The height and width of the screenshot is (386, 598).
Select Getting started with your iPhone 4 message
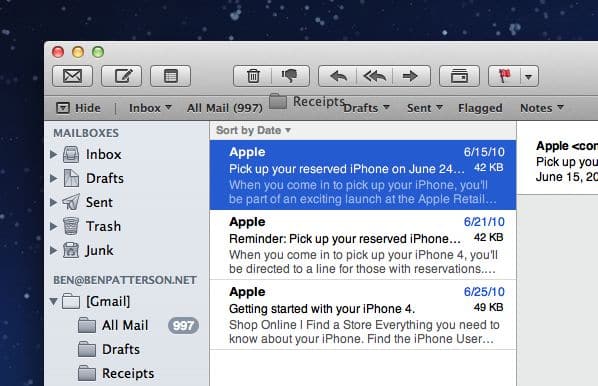click(x=363, y=315)
